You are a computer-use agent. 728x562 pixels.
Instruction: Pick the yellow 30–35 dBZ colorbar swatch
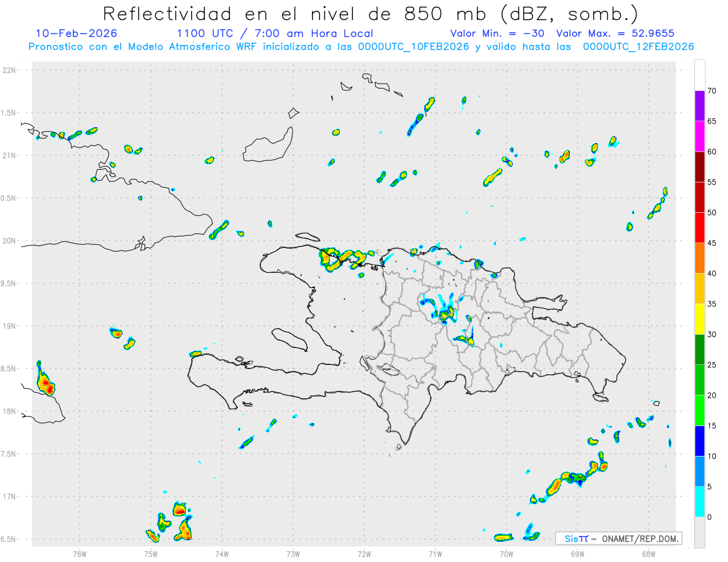coord(699,319)
